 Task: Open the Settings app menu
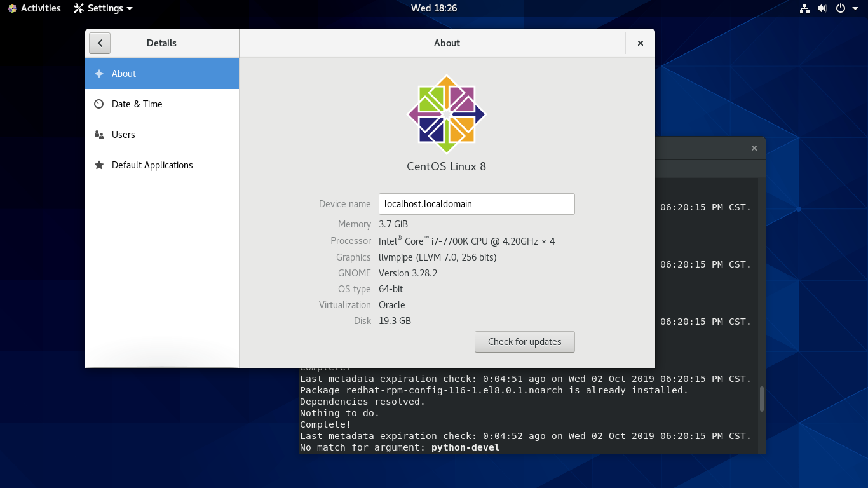point(104,8)
